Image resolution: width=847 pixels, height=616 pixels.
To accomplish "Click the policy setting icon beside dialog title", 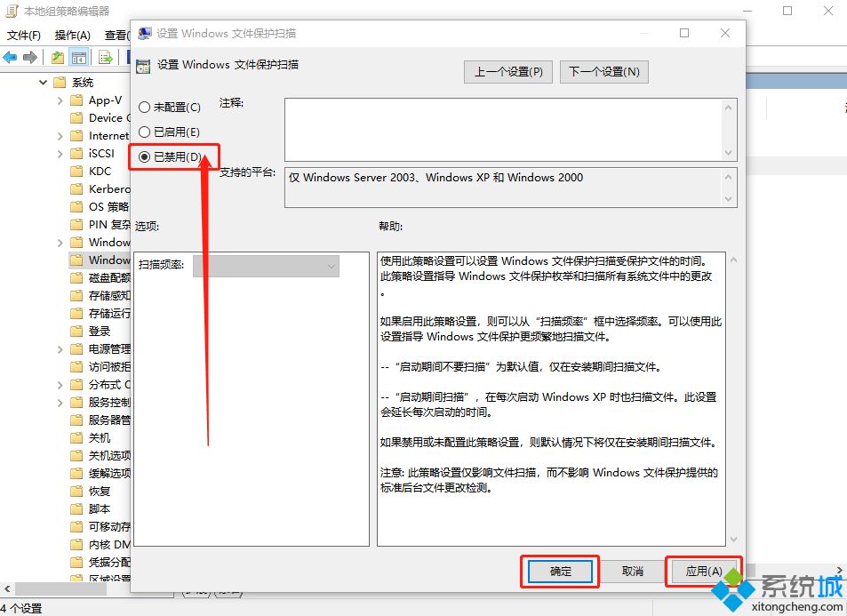I will pyautogui.click(x=143, y=66).
